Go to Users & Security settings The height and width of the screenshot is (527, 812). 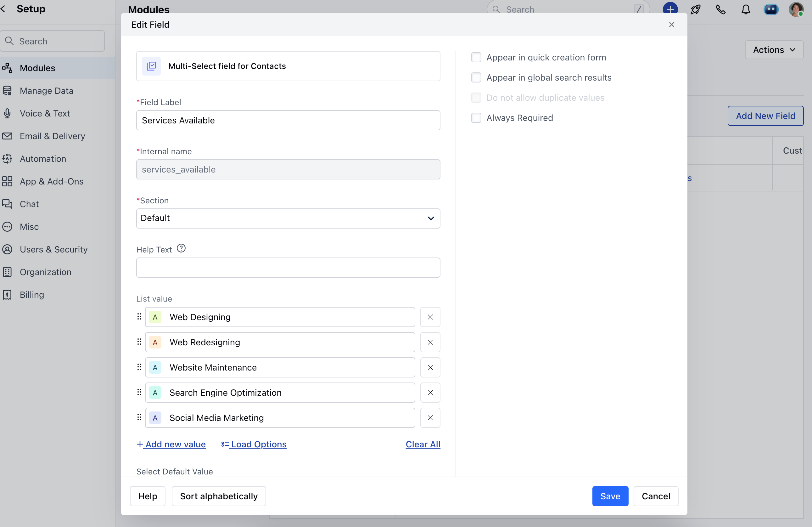click(x=53, y=250)
